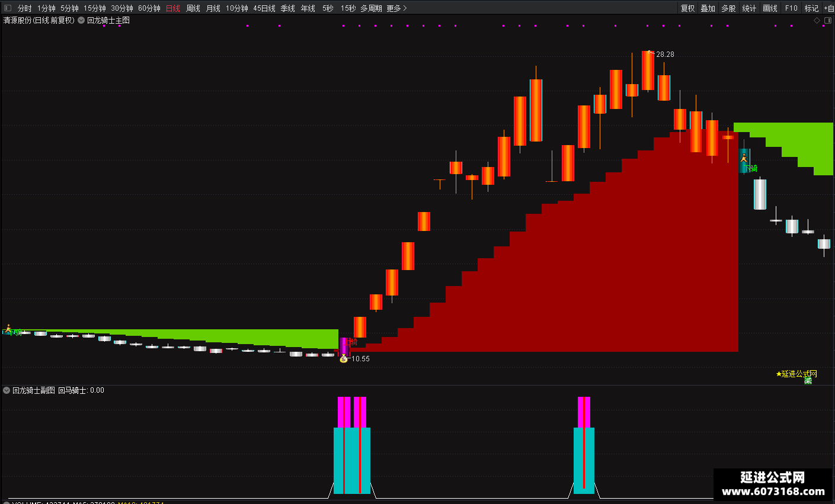835x504 pixels.
Task: Switch to 周线 weekly period tab
Action: tap(193, 8)
